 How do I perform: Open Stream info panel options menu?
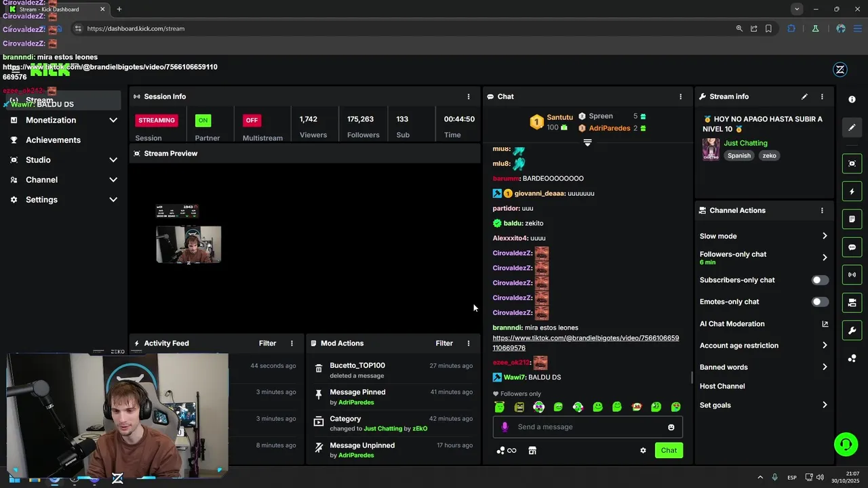pos(822,97)
